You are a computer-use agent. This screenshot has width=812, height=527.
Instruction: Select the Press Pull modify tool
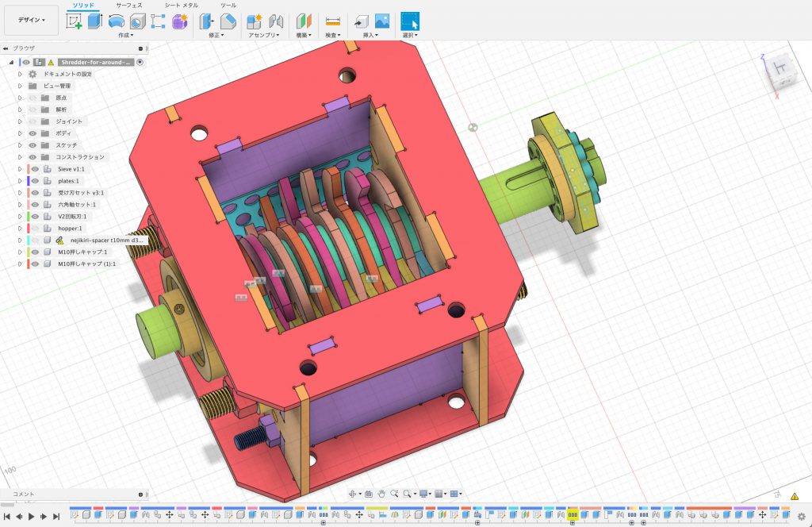tap(207, 21)
